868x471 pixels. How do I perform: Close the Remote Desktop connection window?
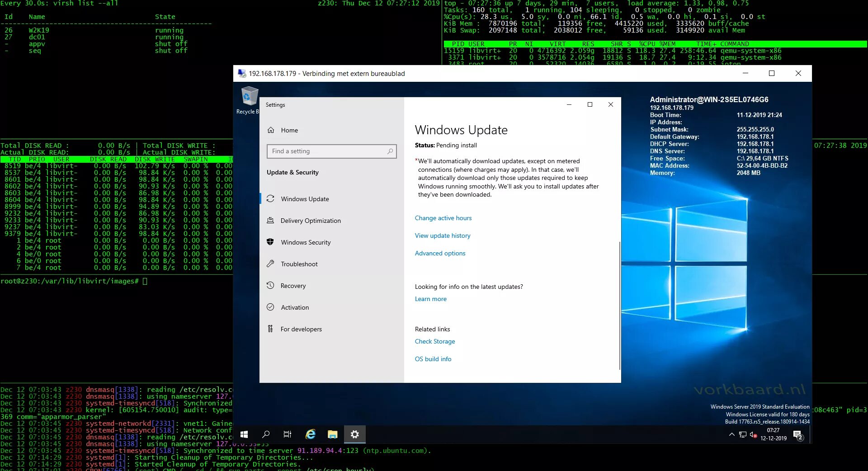coord(798,73)
